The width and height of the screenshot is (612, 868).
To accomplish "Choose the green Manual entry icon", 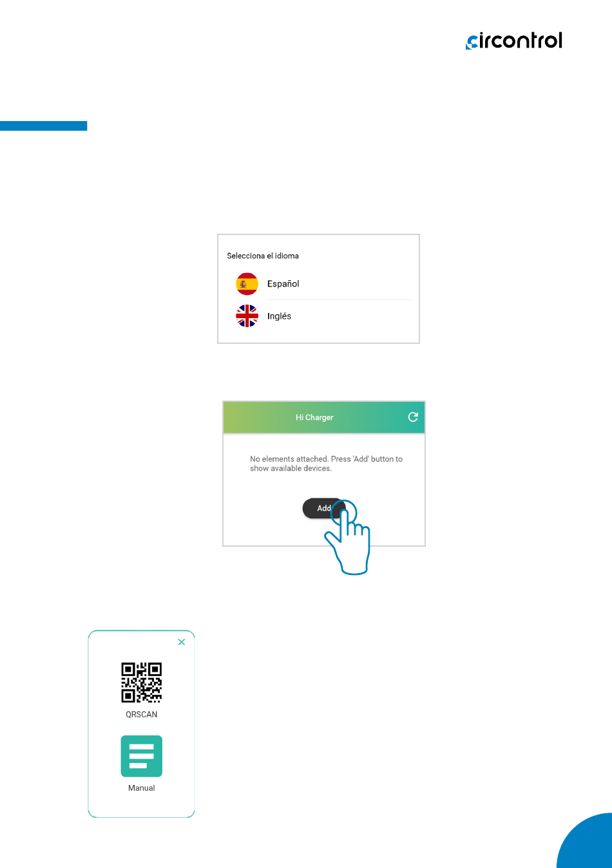I will click(x=142, y=756).
